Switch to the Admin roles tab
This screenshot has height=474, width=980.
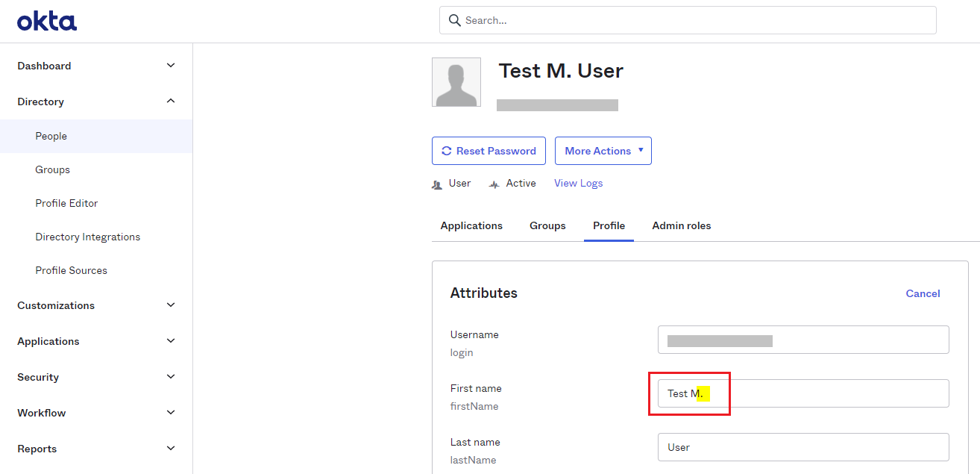[x=681, y=225]
